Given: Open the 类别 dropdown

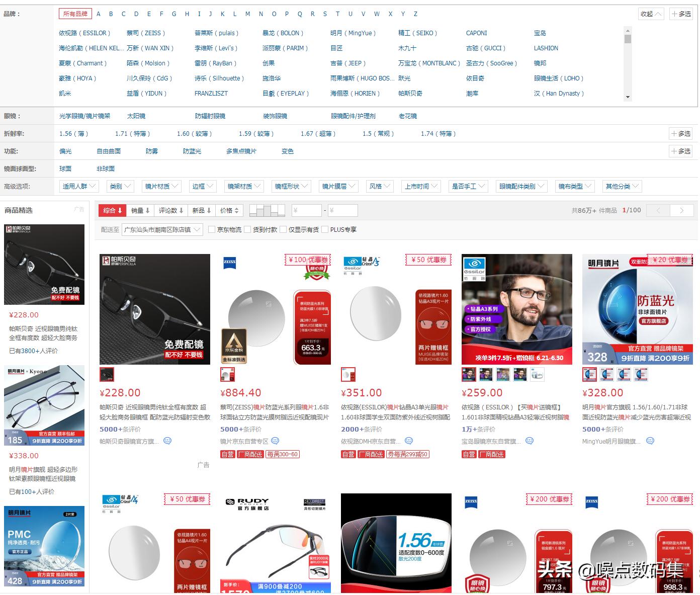Looking at the screenshot, I should (x=121, y=187).
